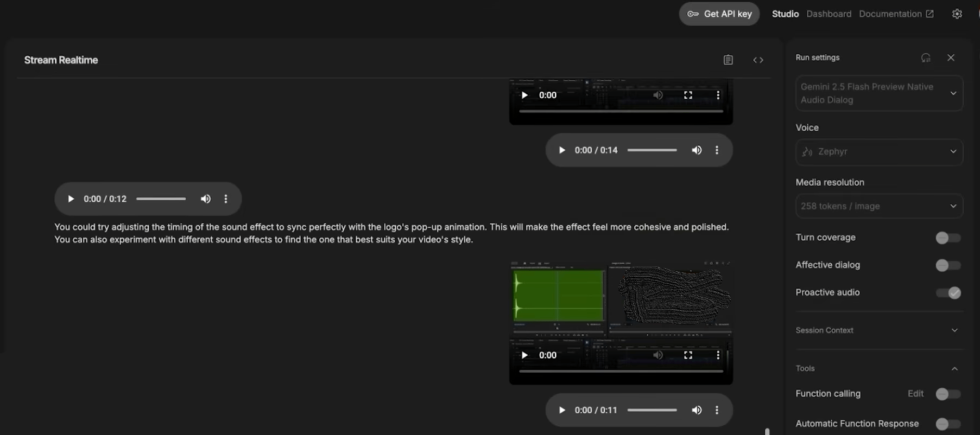Click the Stream Realtime title

click(61, 60)
